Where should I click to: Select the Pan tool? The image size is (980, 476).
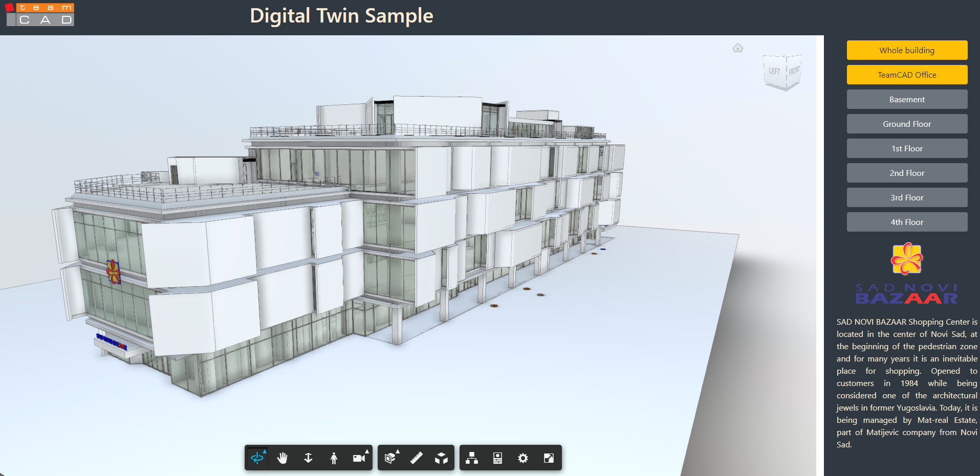(282, 458)
